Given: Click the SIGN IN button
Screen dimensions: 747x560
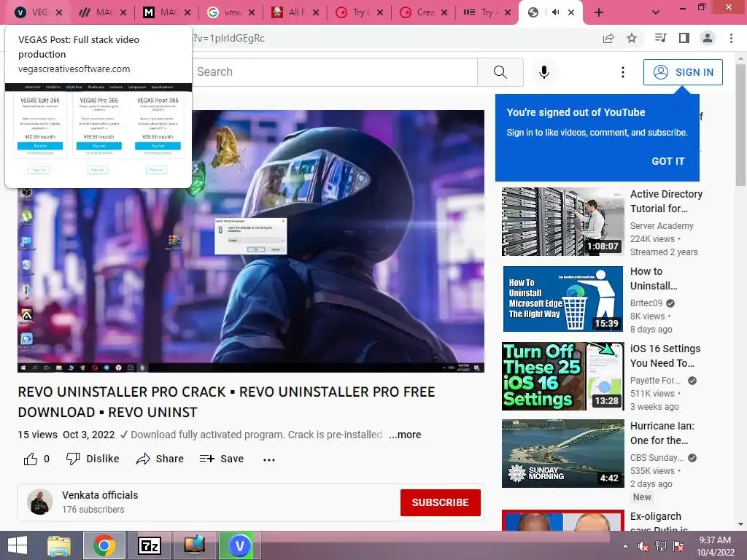Looking at the screenshot, I should 683,72.
